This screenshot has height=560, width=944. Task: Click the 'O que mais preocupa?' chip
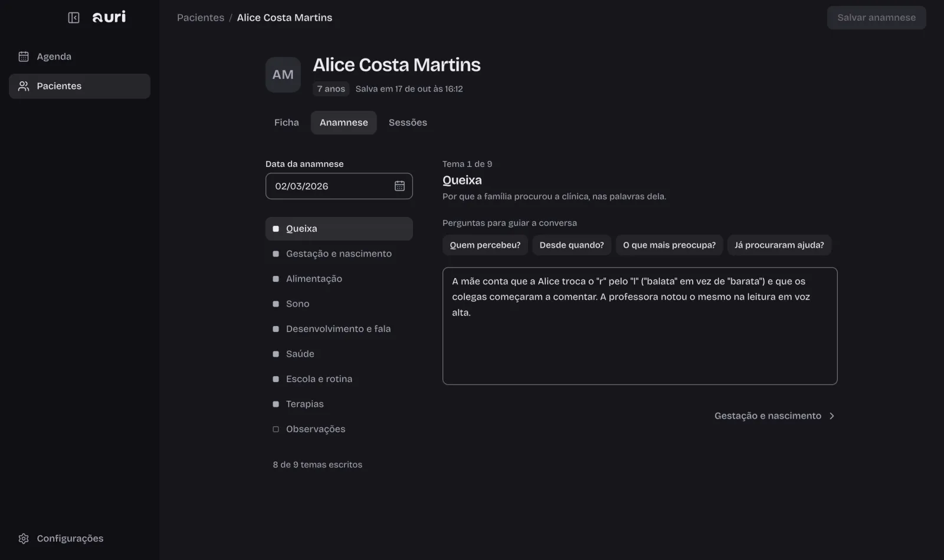point(669,245)
